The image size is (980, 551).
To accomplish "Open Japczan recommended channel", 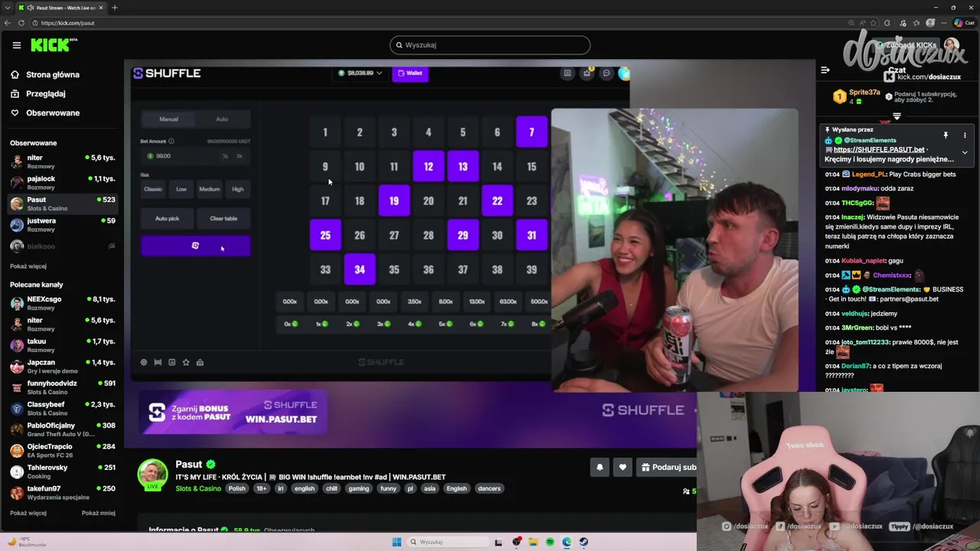I will tap(61, 366).
